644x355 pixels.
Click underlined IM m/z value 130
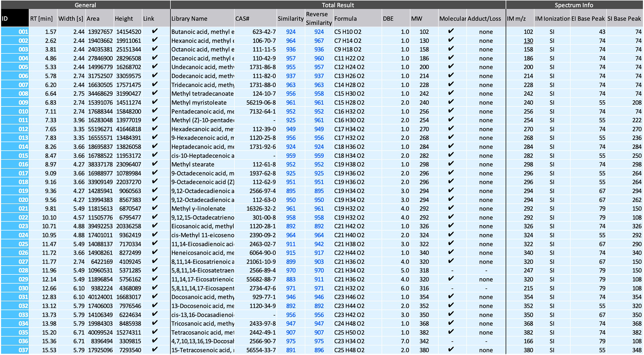(x=528, y=41)
